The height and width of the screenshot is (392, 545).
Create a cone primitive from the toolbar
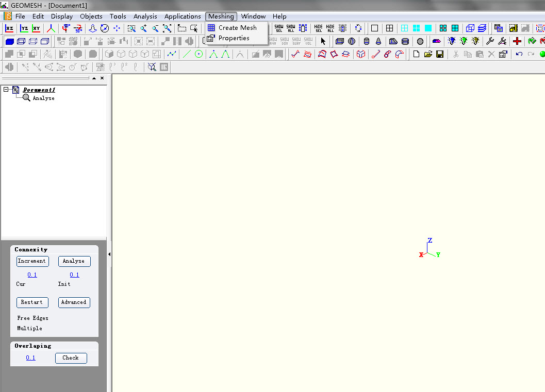378,41
